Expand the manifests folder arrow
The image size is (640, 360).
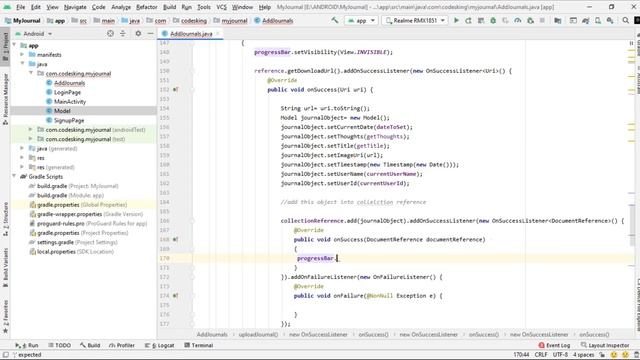pyautogui.click(x=22, y=55)
